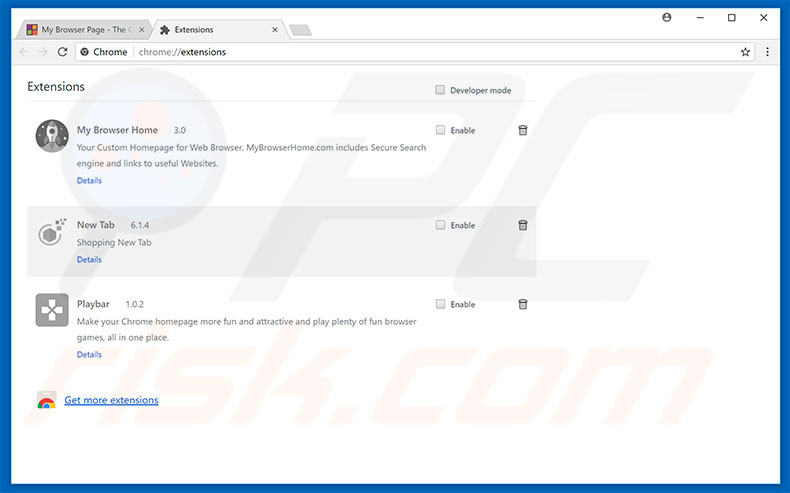View Details of Playbar extension
The image size is (790, 493).
(89, 355)
